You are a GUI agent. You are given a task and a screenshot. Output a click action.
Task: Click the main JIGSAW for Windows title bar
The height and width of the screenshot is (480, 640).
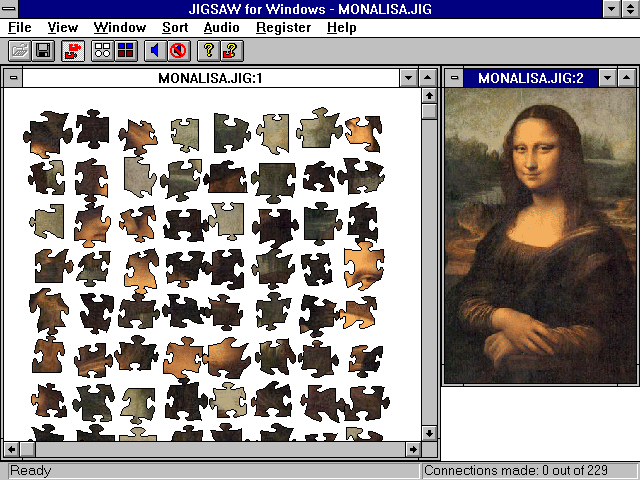[x=310, y=9]
